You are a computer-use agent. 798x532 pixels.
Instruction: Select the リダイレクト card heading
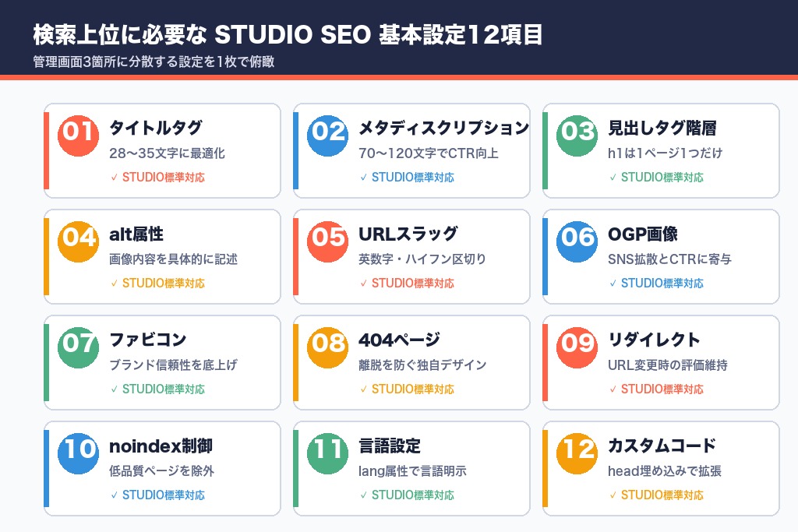pos(654,340)
